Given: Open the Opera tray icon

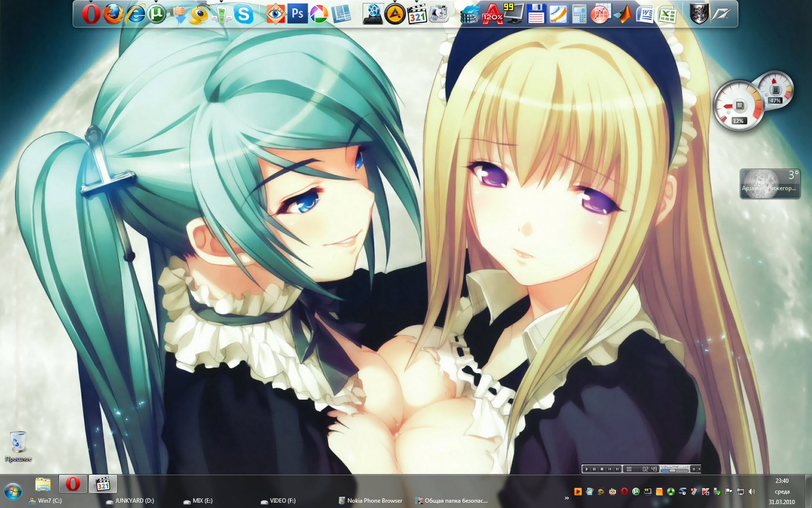Looking at the screenshot, I should click(624, 492).
